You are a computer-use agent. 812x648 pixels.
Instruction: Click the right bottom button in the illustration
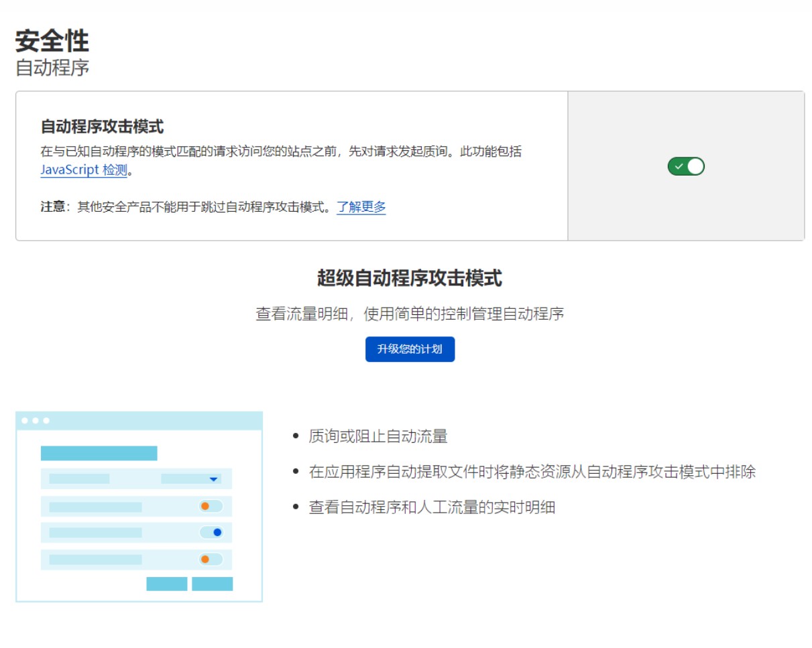tap(212, 584)
